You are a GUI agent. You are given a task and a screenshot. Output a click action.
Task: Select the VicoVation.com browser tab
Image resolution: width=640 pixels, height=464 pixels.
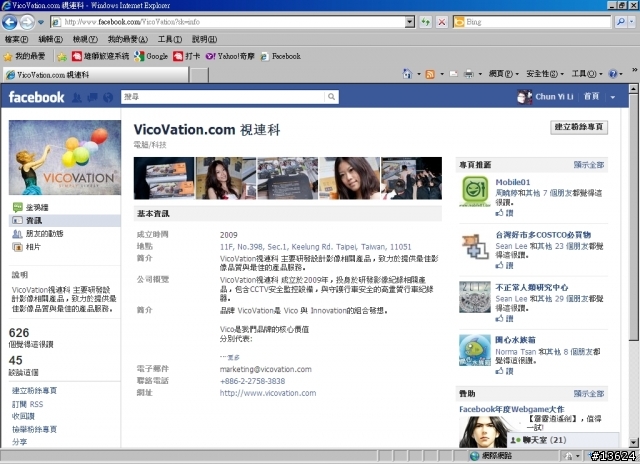pyautogui.click(x=96, y=75)
